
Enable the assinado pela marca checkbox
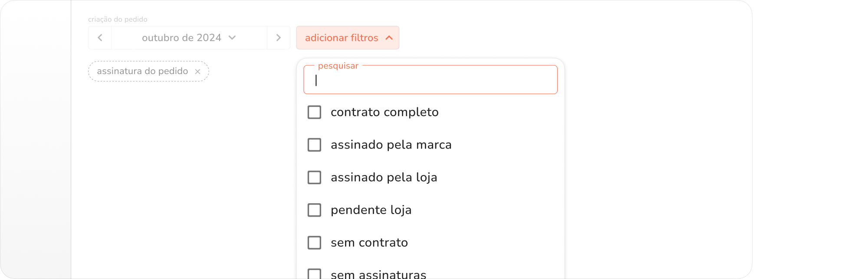click(314, 145)
